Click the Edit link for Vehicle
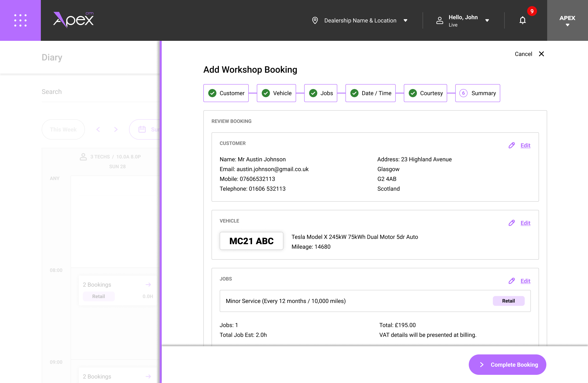The image size is (588, 383). [525, 223]
